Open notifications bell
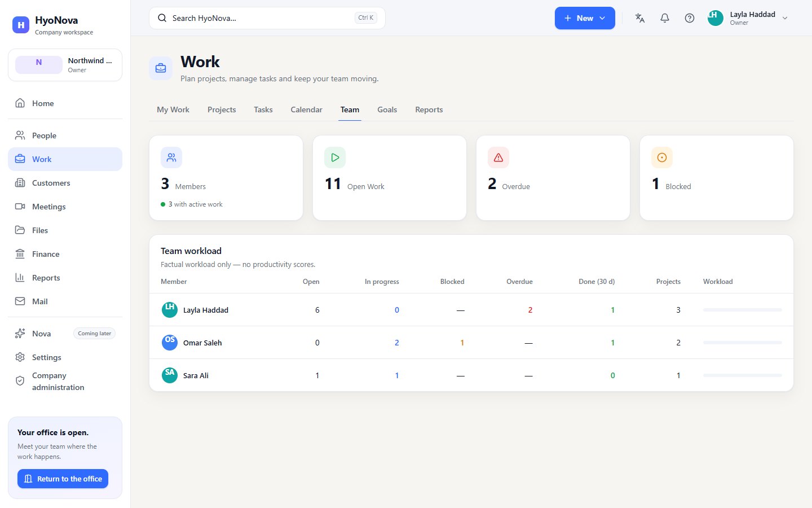This screenshot has height=508, width=812. 665,18
